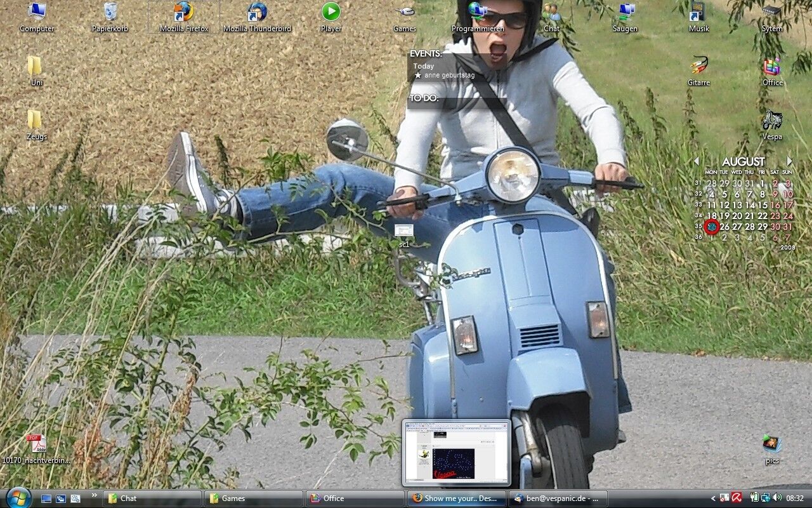Open the Windows Start menu orb

pos(18,498)
